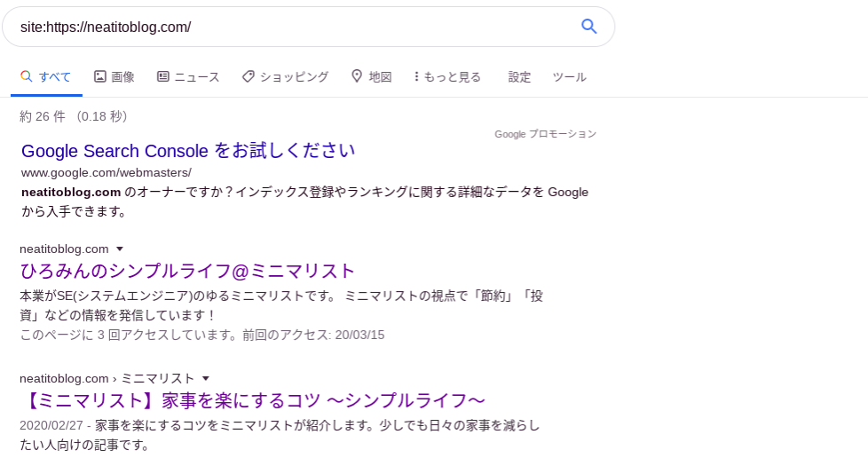Switch to the ショッピング tab

(x=286, y=77)
